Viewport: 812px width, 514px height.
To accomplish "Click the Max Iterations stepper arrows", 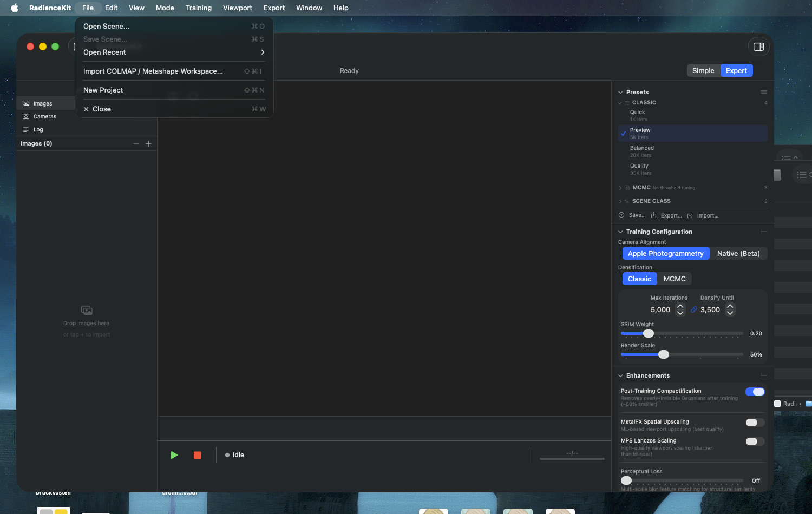I will pyautogui.click(x=680, y=309).
